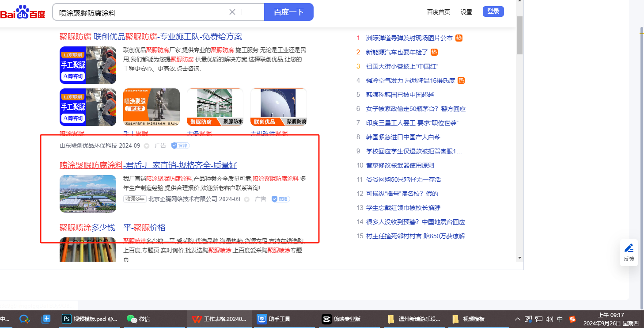Open hot search 洲际弹道导弹发射现场图片公布
This screenshot has height=328, width=644.
tap(409, 38)
